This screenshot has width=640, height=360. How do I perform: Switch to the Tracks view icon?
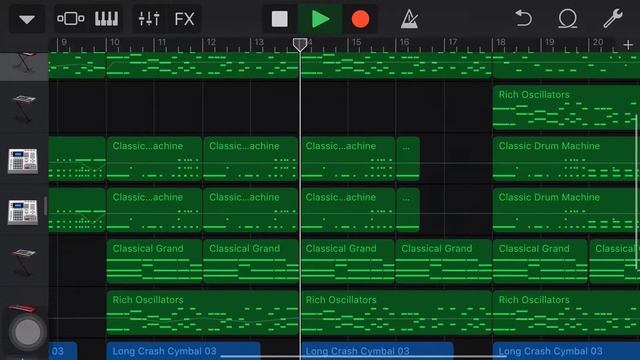point(71,19)
